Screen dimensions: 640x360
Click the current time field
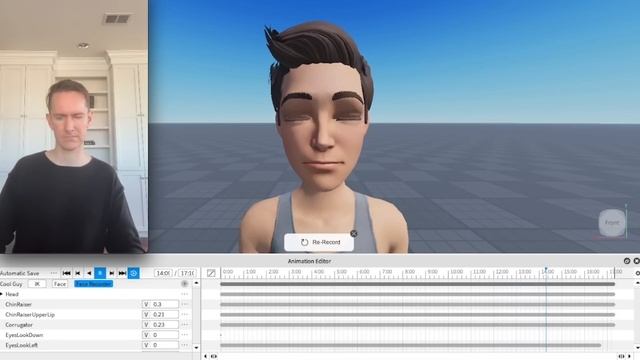163,273
